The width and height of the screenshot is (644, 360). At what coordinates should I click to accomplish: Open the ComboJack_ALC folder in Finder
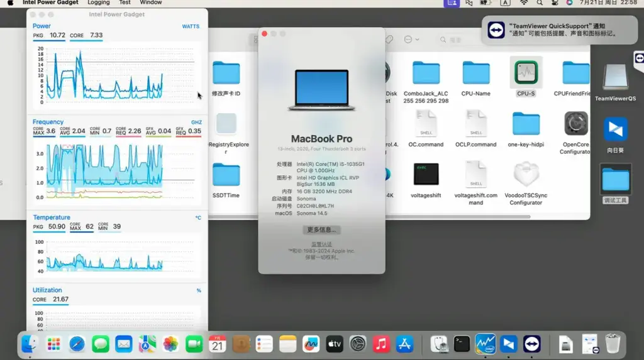426,73
